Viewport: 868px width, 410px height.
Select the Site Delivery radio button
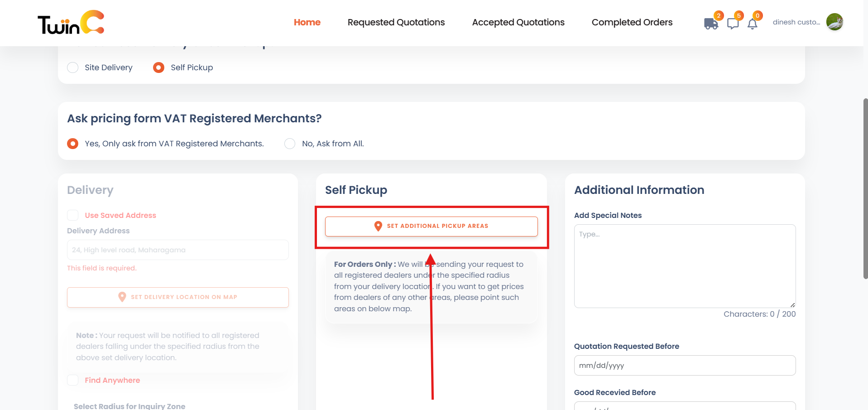[73, 68]
